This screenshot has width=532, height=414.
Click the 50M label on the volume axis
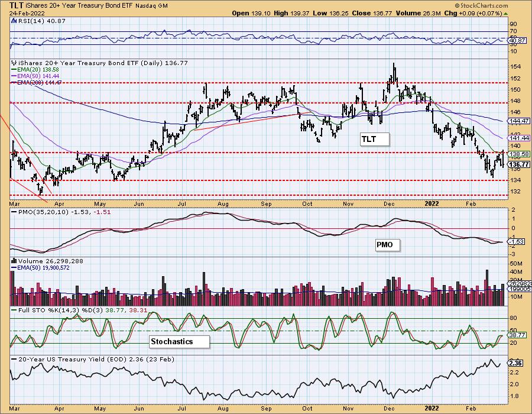[516, 264]
